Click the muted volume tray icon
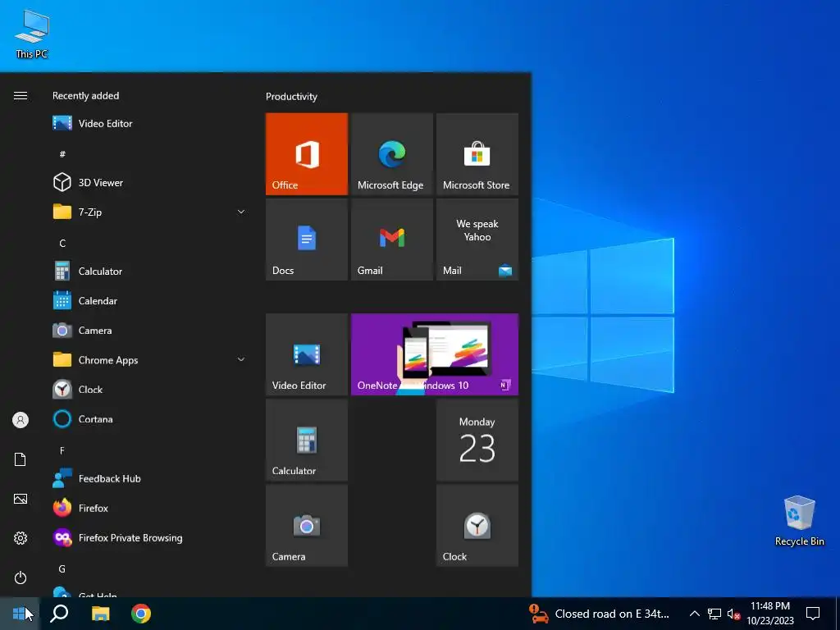 [x=733, y=614]
